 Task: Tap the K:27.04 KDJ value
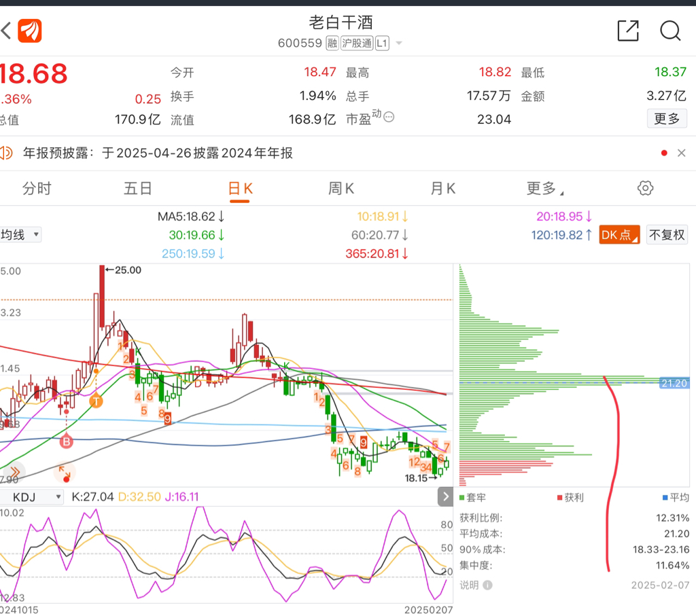click(x=92, y=496)
